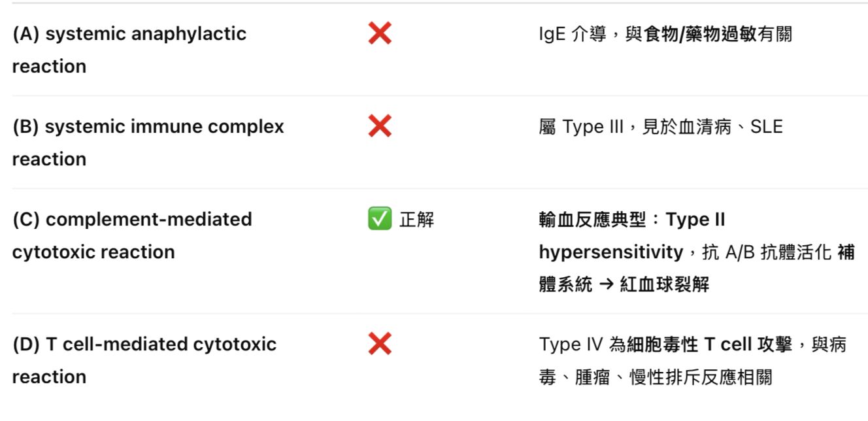This screenshot has height=421, width=868.
Task: Click option "(A) systemic anaphylactic reaction"
Action: 129,50
